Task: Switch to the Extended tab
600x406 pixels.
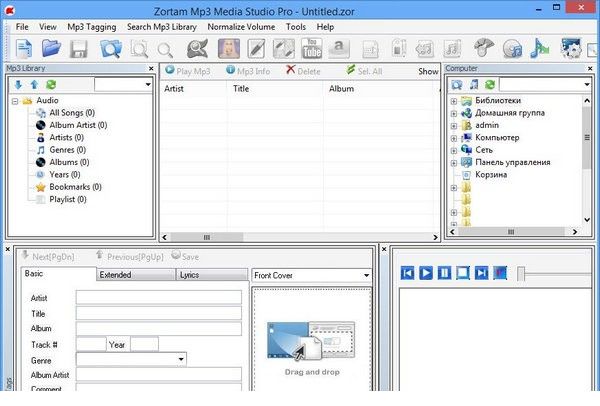Action: tap(136, 275)
